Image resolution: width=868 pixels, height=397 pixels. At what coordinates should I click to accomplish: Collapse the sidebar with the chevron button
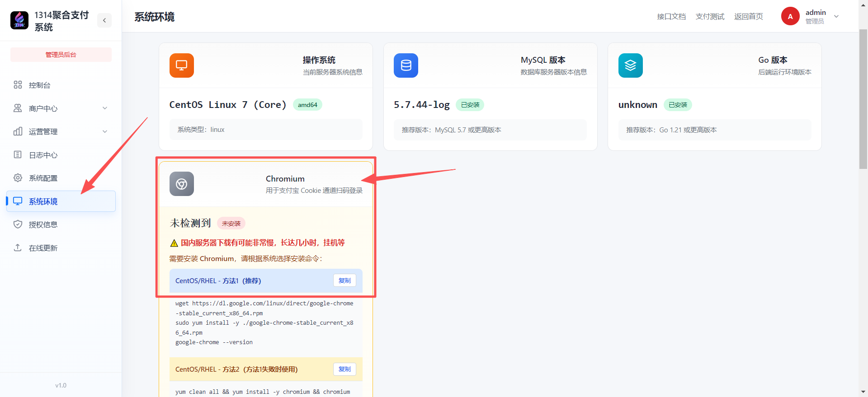[x=104, y=20]
